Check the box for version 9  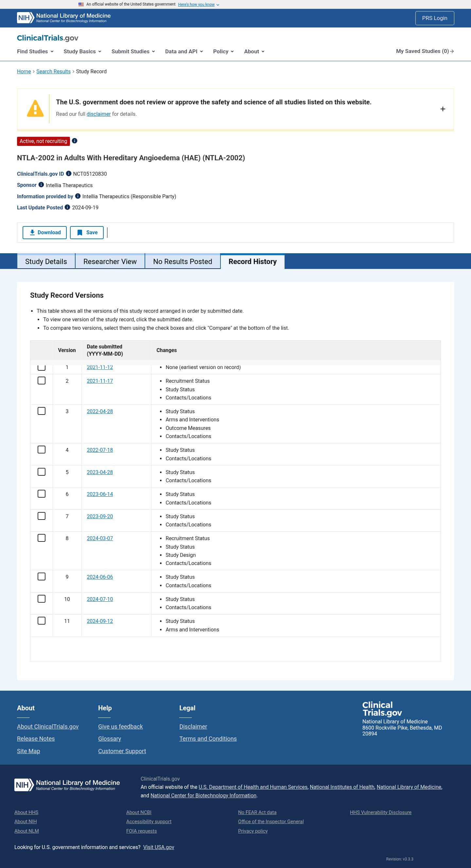click(42, 576)
